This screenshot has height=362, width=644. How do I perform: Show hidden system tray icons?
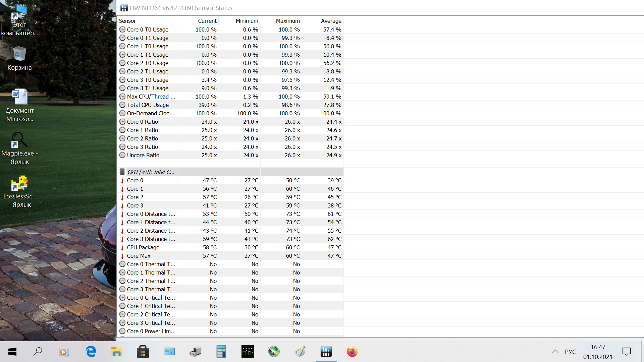pyautogui.click(x=555, y=352)
